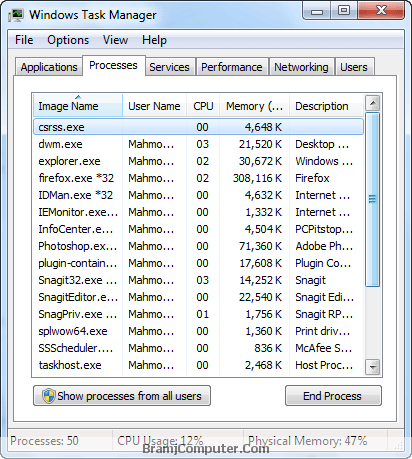
Task: Click the Snagit RP... description cell
Action: [x=324, y=314]
